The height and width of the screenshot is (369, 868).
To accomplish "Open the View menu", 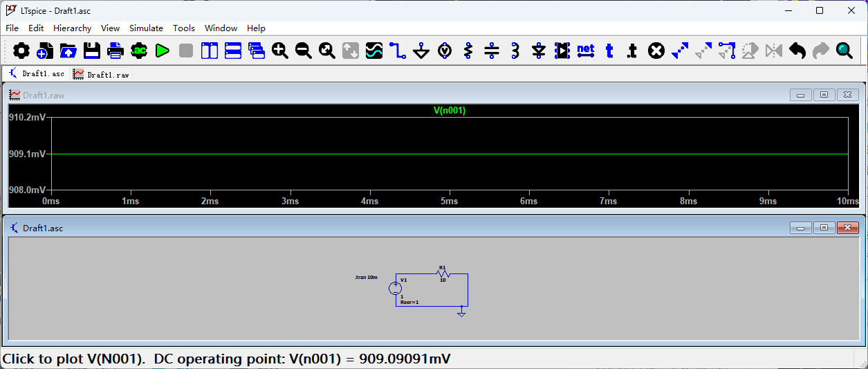I will 110,28.
